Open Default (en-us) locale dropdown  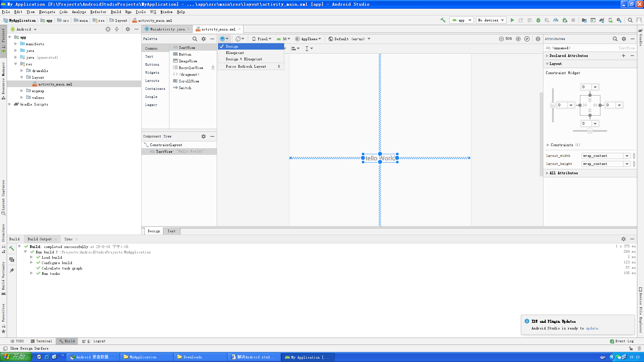click(349, 39)
